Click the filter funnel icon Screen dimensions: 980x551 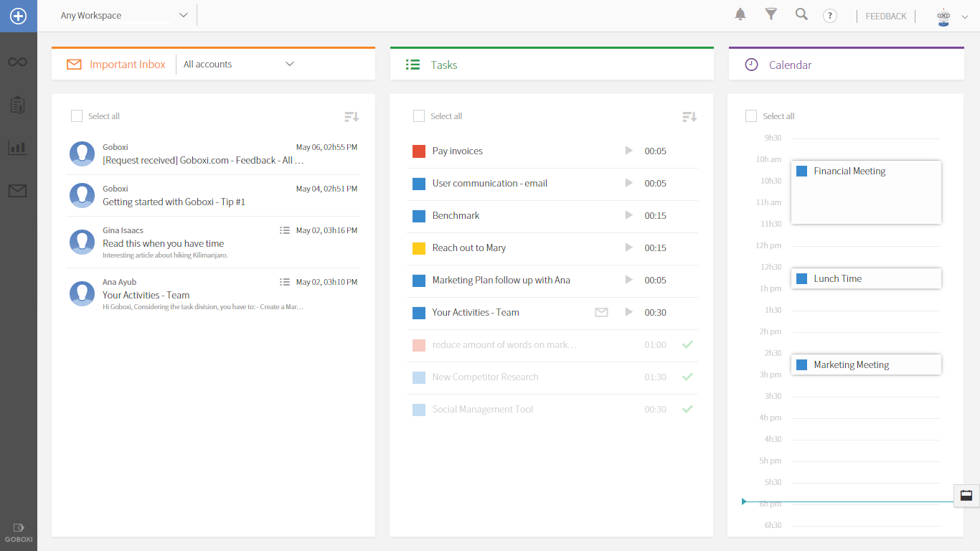point(771,14)
